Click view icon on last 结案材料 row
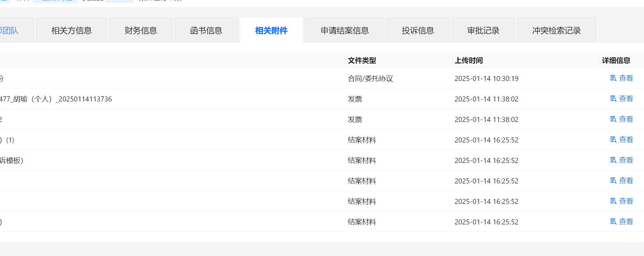Image resolution: width=644 pixels, height=256 pixels. [613, 222]
